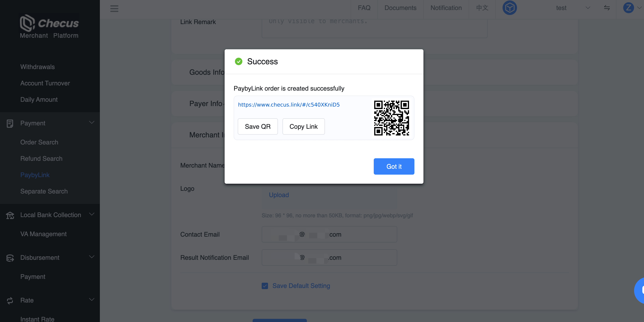This screenshot has width=644, height=322.
Task: Open the PaybyLink sidebar item
Action: tap(35, 175)
